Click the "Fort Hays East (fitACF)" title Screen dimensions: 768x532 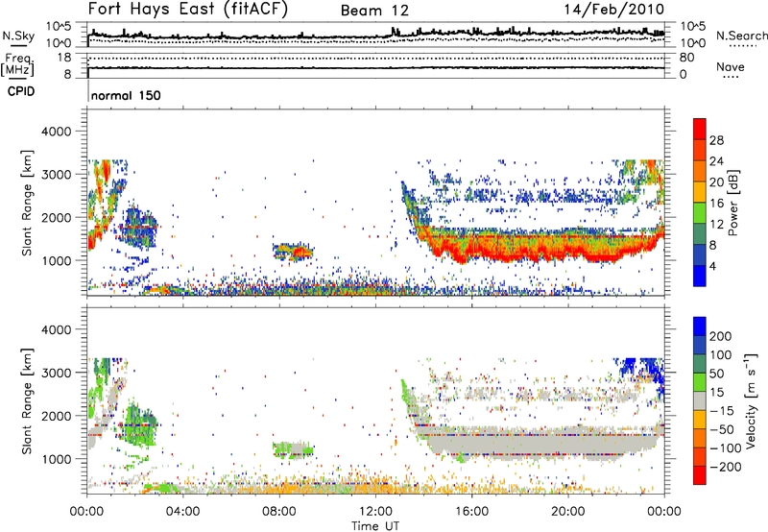(x=188, y=9)
